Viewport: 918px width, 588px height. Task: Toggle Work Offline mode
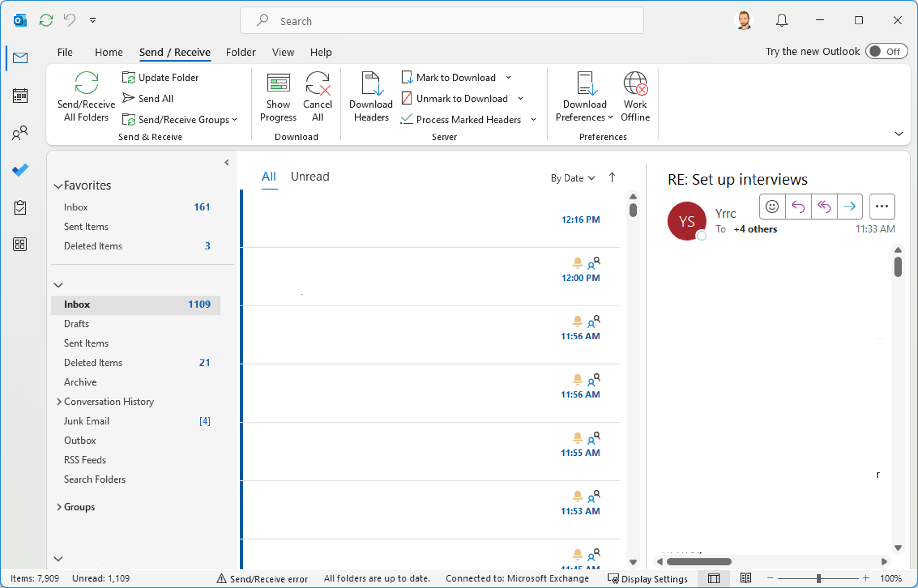[635, 97]
